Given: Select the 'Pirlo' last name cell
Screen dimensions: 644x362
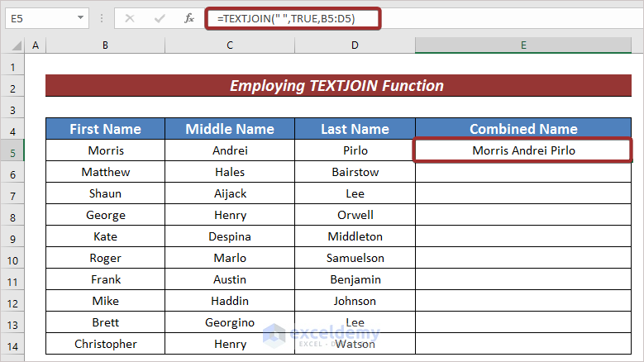Looking at the screenshot, I should pos(355,150).
